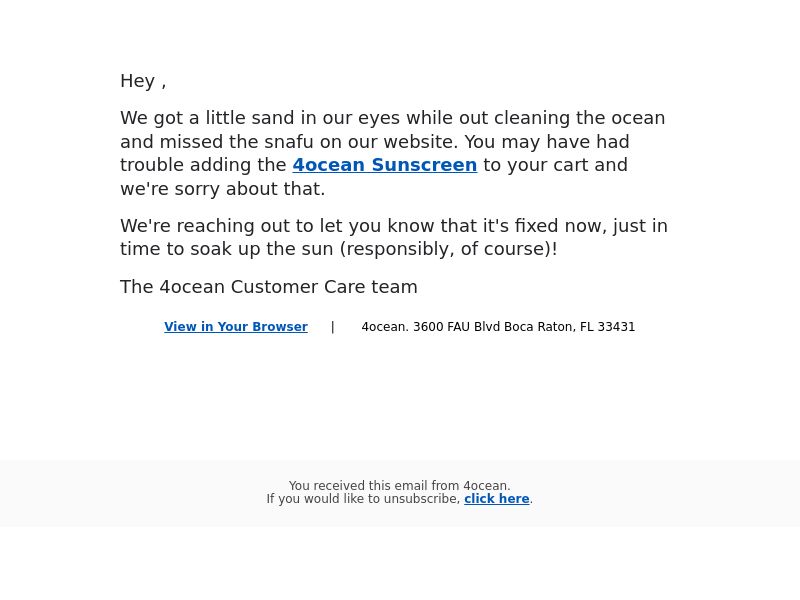
Task: Click the 'FL 33431' zip code text
Action: click(x=607, y=327)
